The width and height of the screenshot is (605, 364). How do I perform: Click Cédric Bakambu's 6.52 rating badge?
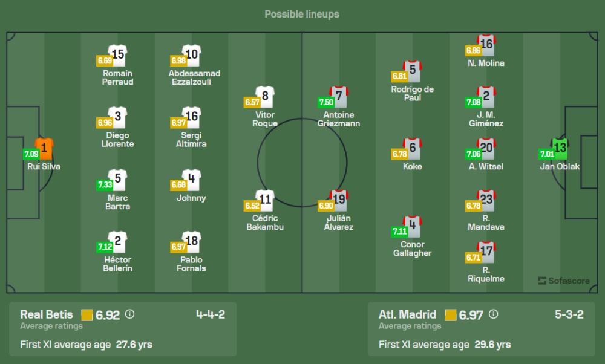pyautogui.click(x=252, y=206)
